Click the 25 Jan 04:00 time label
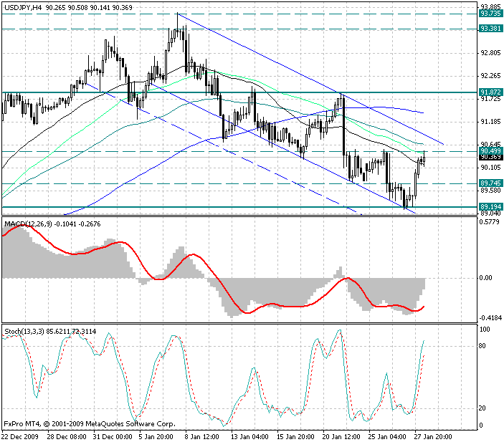The image size is (504, 442). [388, 437]
